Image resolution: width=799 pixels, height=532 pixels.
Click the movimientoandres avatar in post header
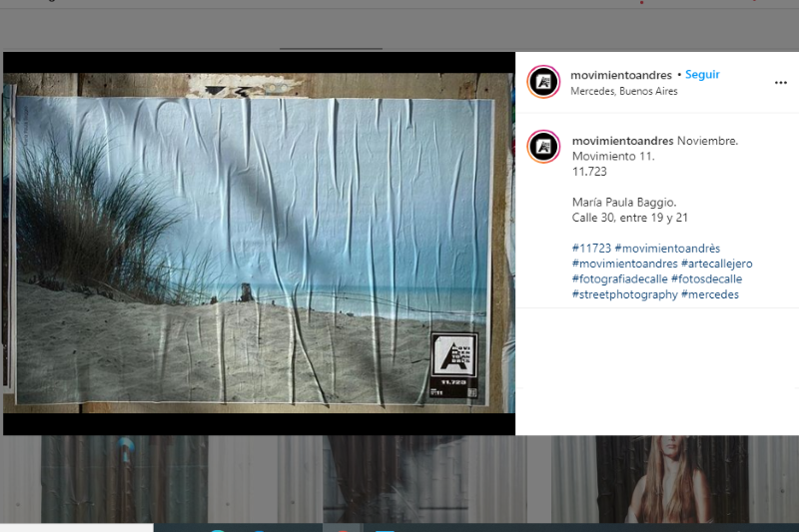point(543,82)
